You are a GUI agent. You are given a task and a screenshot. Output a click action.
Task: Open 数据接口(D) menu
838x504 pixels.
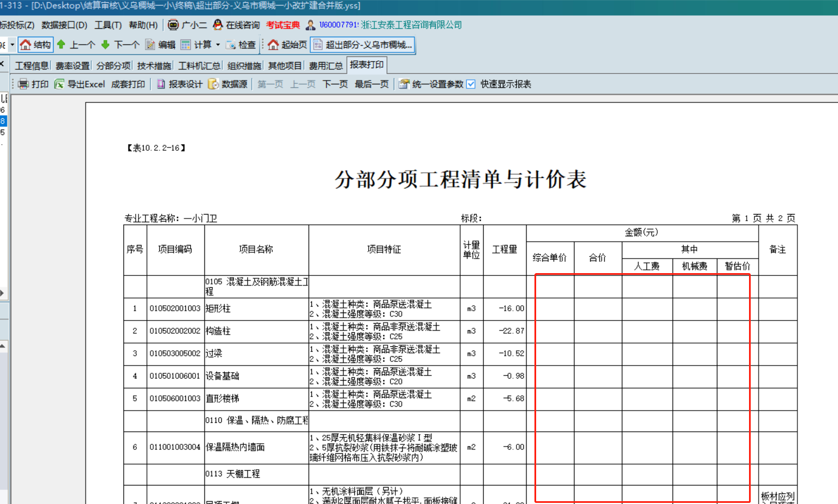click(64, 25)
